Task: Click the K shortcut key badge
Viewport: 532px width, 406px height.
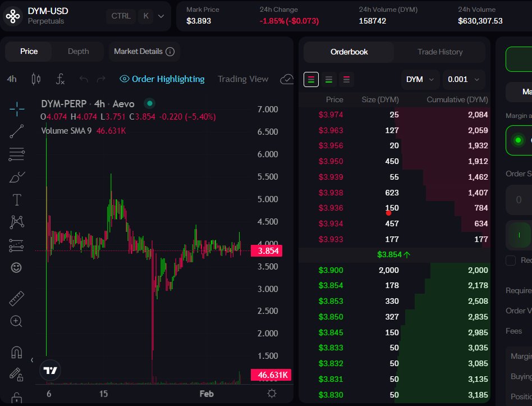Action: click(146, 16)
